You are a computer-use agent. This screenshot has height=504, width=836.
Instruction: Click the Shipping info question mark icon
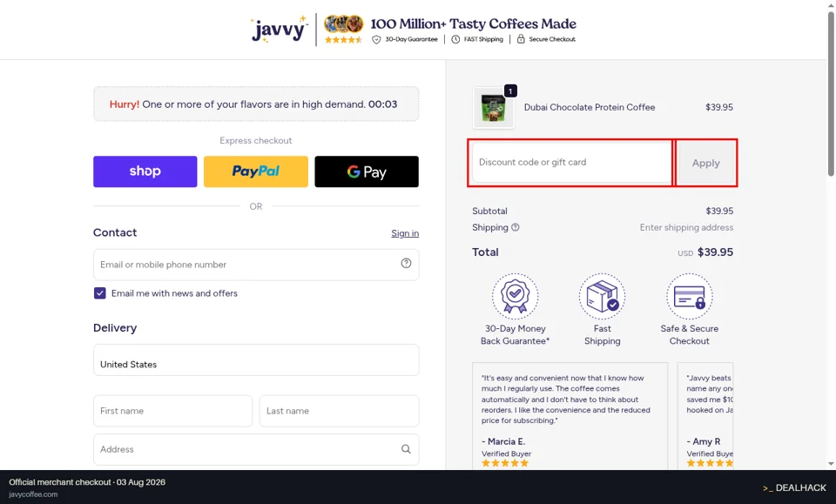point(515,227)
